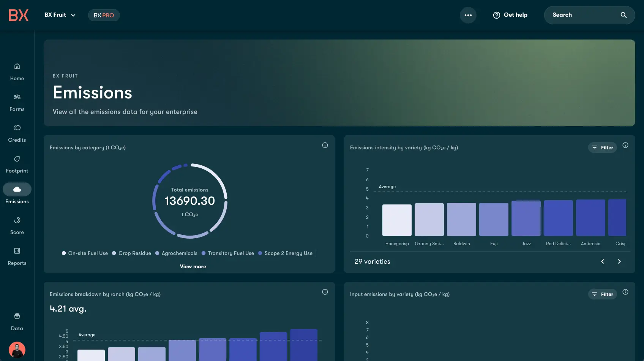The height and width of the screenshot is (361, 644).
Task: Toggle Scope 2 Energy Use legend item
Action: pos(285,253)
